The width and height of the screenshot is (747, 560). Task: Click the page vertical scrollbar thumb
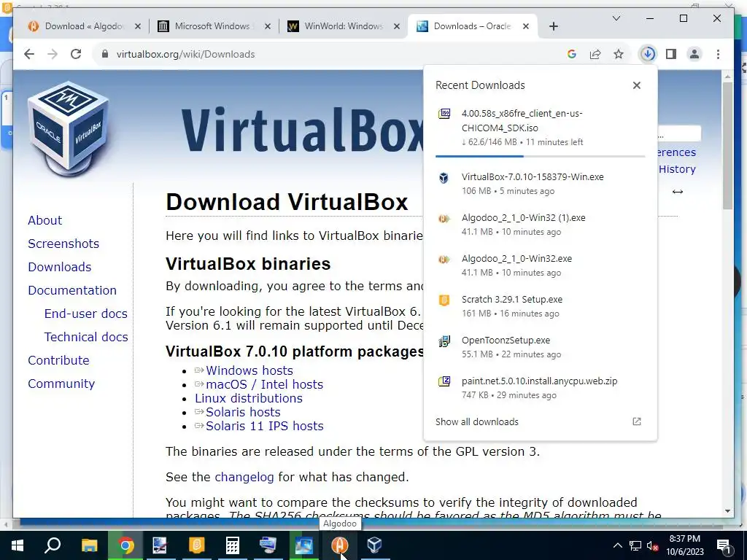pyautogui.click(x=727, y=145)
